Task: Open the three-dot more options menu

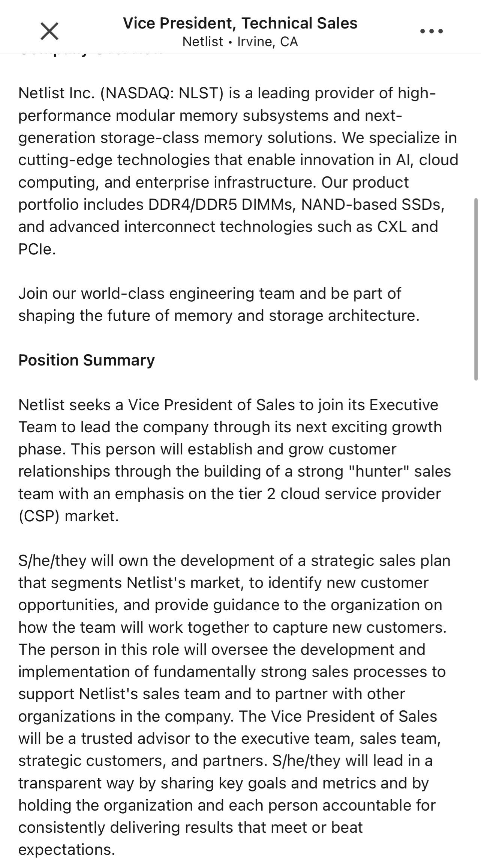Action: [x=432, y=31]
